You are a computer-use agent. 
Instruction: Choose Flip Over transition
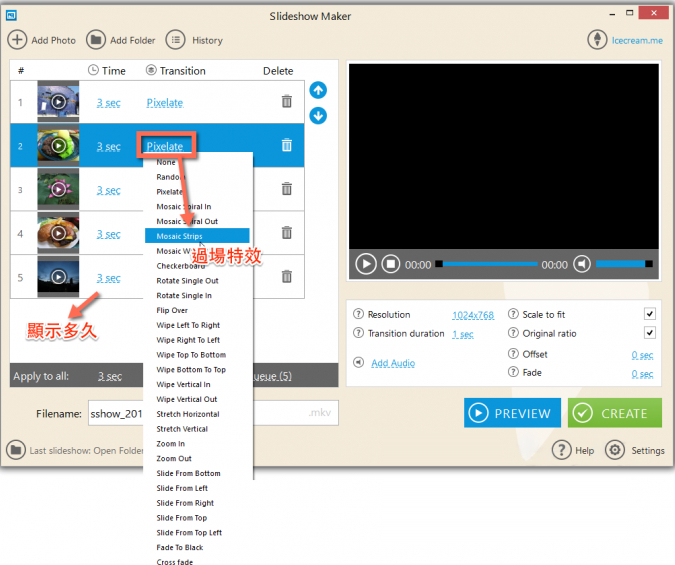pyautogui.click(x=172, y=310)
